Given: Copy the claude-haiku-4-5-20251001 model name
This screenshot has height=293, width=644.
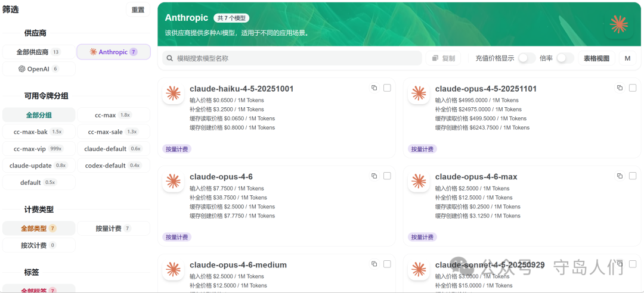Looking at the screenshot, I should 374,88.
